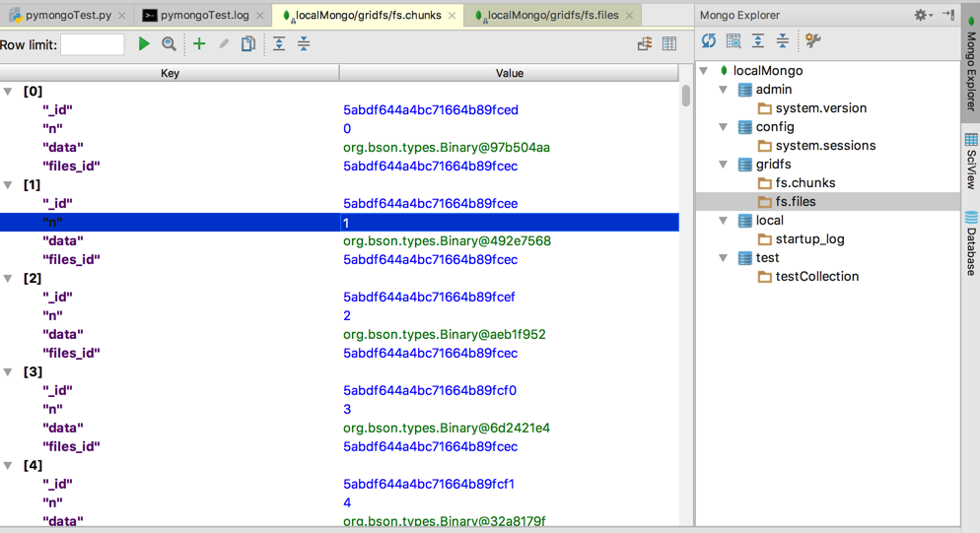Select the system.version collection
The image size is (980, 533).
coord(820,108)
